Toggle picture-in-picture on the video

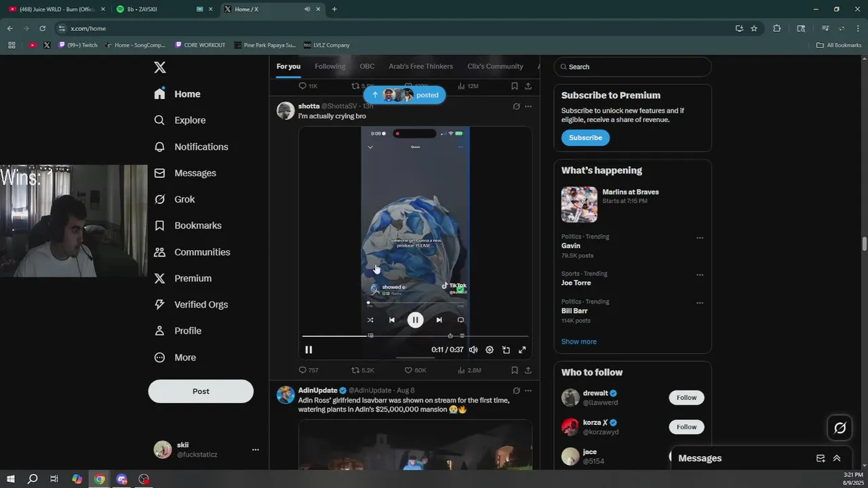click(506, 350)
